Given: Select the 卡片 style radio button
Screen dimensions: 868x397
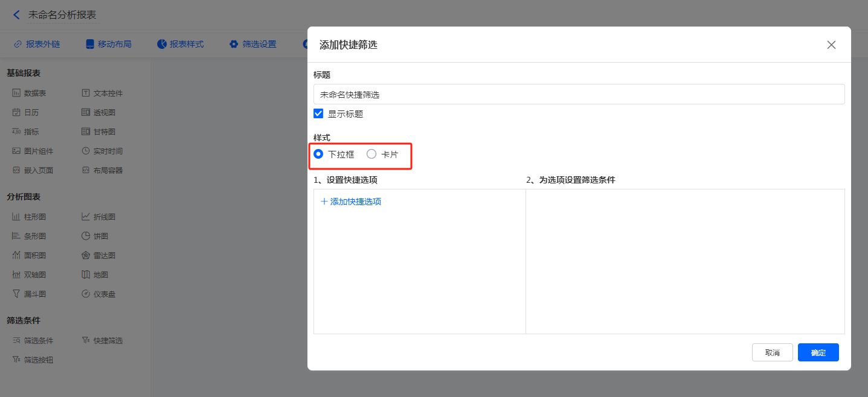Looking at the screenshot, I should [x=371, y=154].
